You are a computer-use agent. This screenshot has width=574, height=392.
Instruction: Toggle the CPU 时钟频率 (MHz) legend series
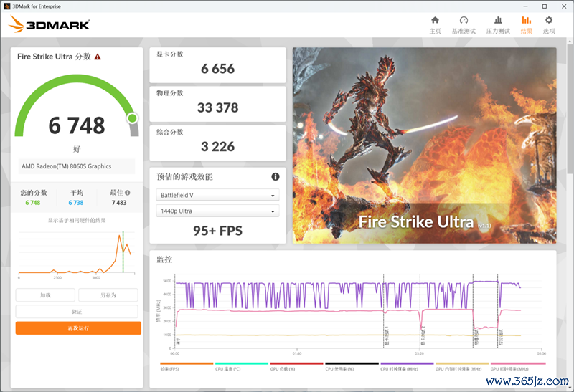tap(407, 366)
